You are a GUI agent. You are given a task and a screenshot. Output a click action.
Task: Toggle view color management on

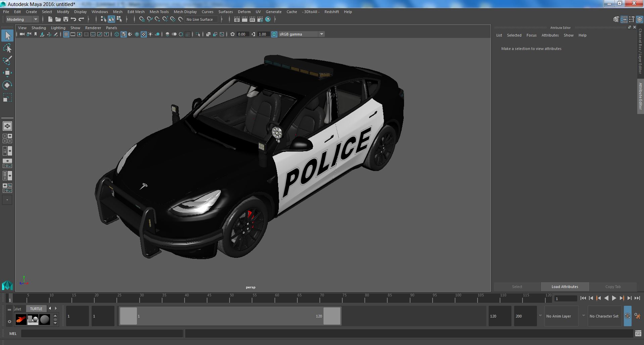pyautogui.click(x=274, y=34)
